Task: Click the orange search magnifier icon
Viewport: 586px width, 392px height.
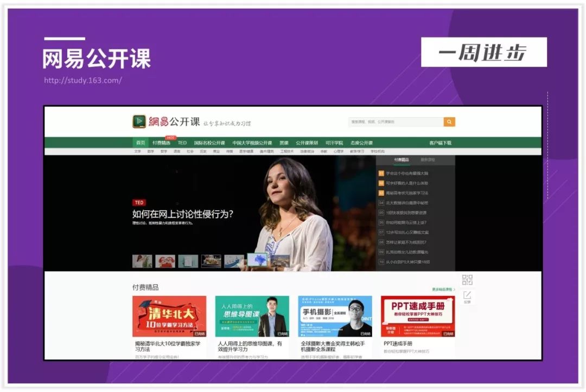Action: point(448,121)
